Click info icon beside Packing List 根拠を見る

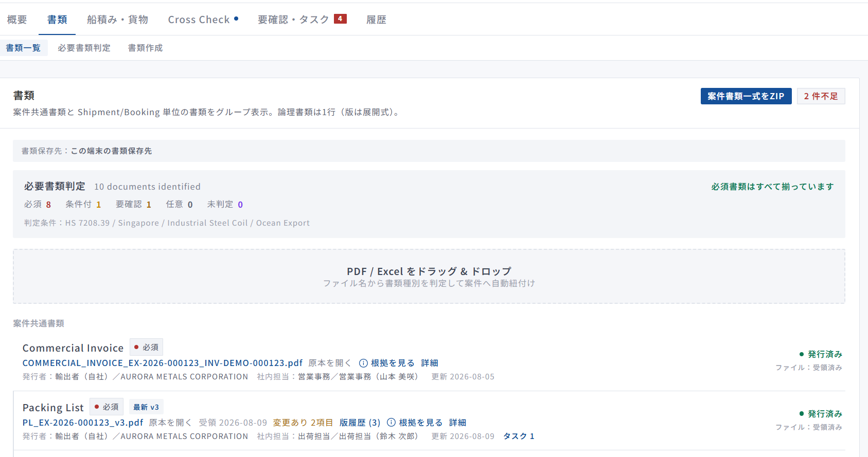point(391,423)
